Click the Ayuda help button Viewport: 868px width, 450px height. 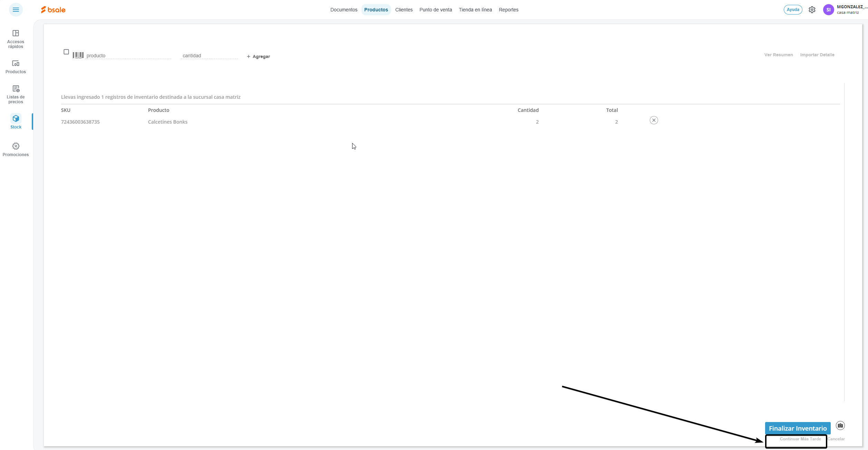(793, 10)
